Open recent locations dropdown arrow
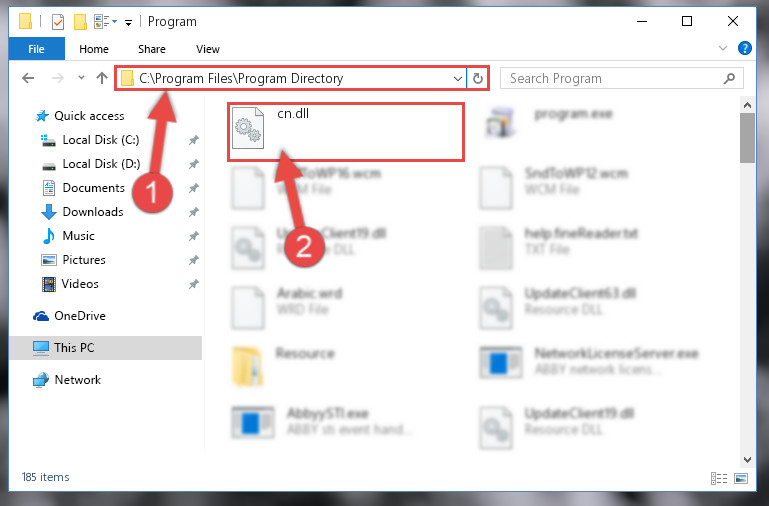The height and width of the screenshot is (506, 769). pyautogui.click(x=81, y=78)
